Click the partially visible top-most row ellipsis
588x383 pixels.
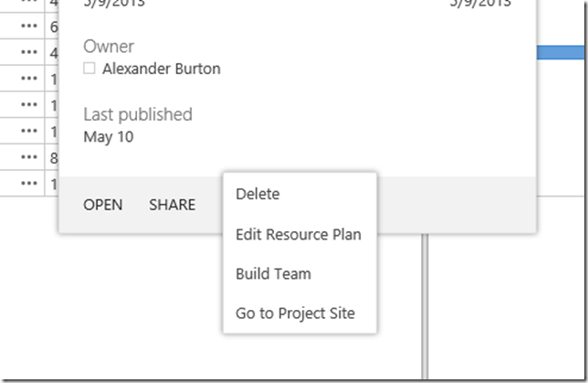tap(29, 4)
